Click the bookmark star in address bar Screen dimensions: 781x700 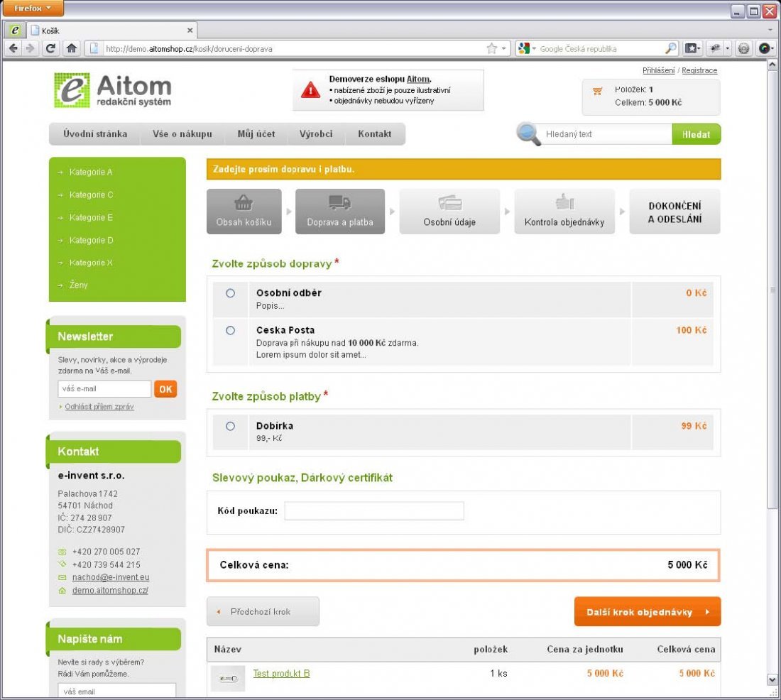point(491,49)
